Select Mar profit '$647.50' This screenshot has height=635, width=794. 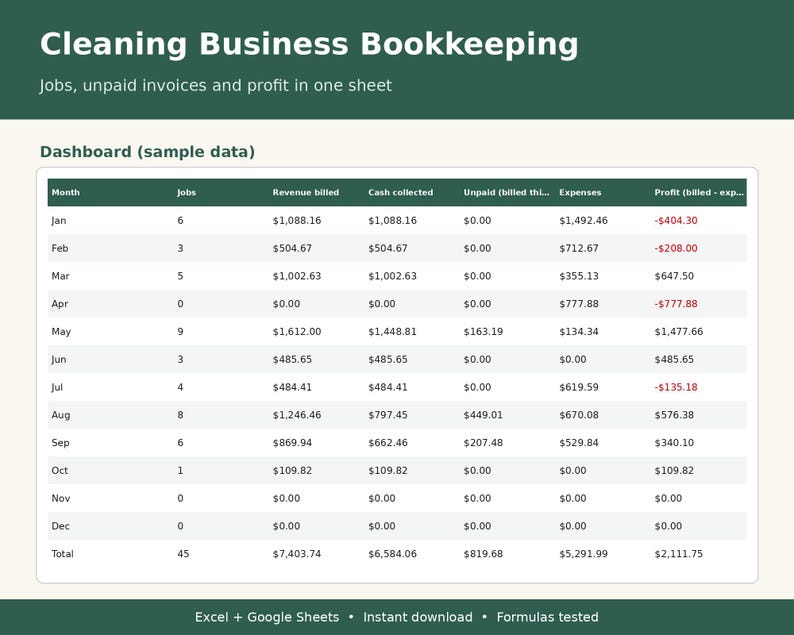[674, 276]
